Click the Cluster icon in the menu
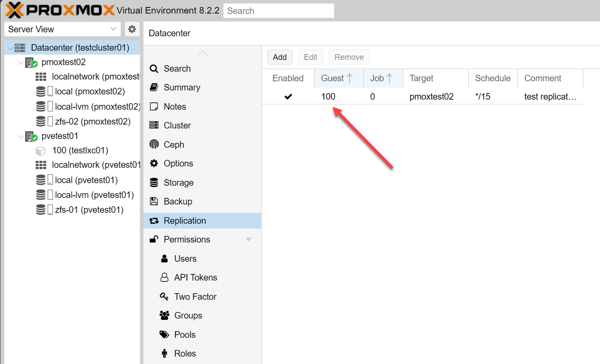 154,125
